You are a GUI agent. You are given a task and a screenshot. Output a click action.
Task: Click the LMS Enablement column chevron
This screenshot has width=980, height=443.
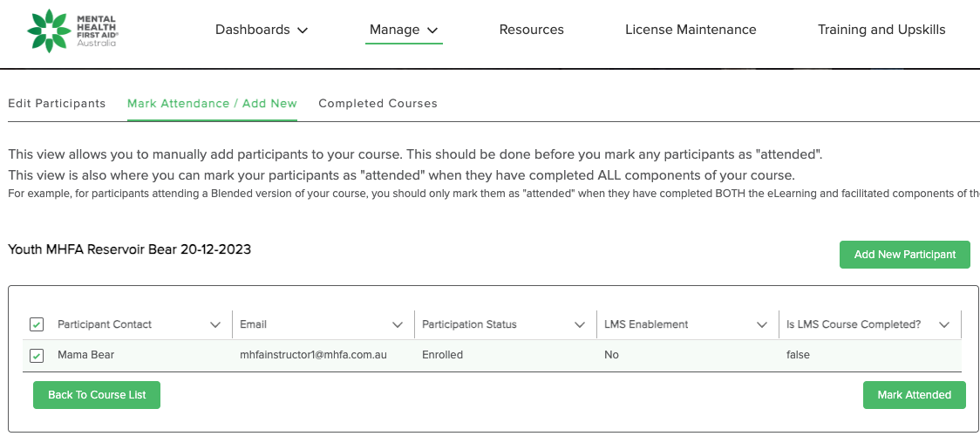[x=762, y=324]
